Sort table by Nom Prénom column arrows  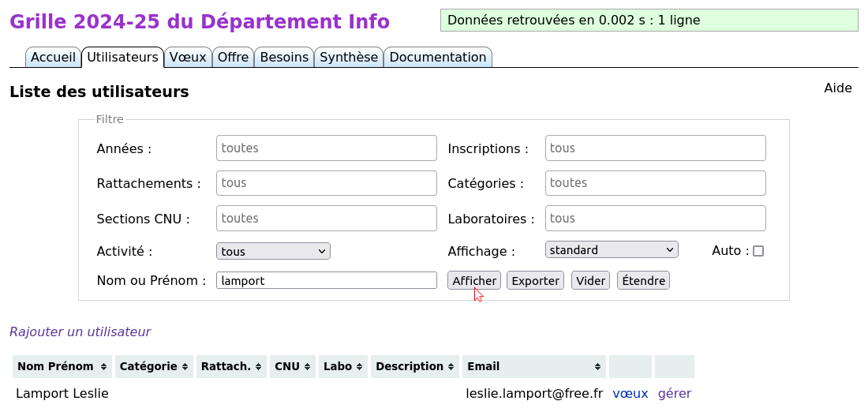point(103,366)
